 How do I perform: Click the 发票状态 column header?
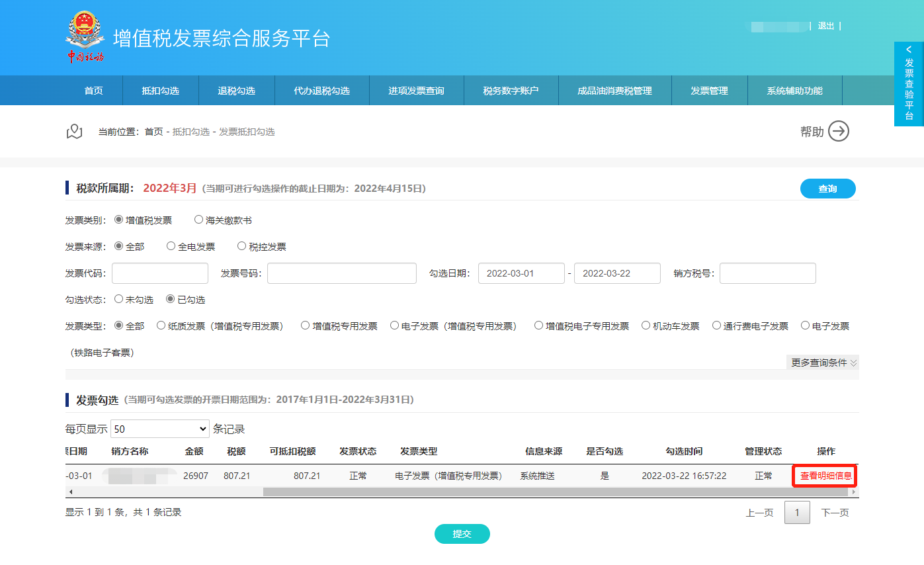click(358, 451)
